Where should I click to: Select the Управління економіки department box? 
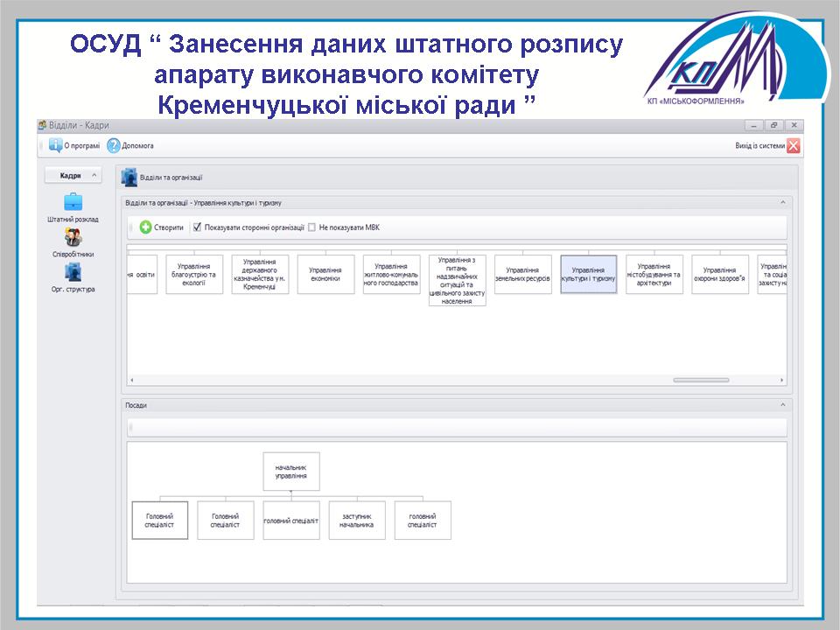click(x=325, y=275)
